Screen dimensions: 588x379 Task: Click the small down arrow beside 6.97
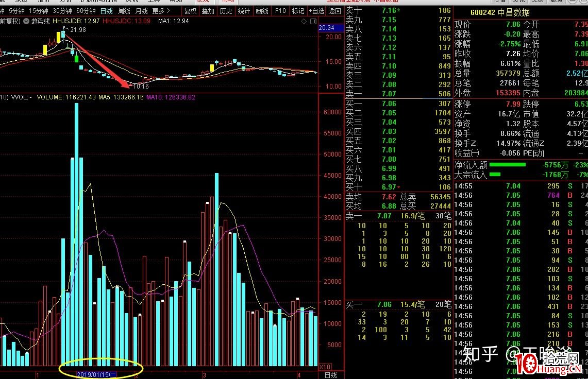(399, 187)
